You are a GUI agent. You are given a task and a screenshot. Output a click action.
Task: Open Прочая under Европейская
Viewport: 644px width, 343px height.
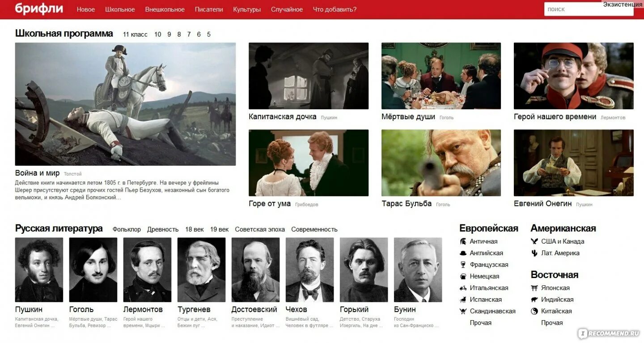click(481, 323)
